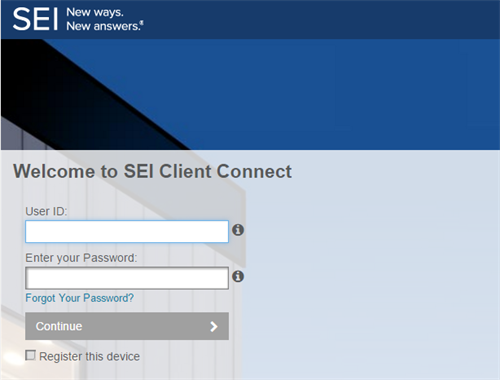Viewport: 500px width, 380px height.
Task: Click the Welcome to SEI Client Connect heading
Action: (x=152, y=171)
